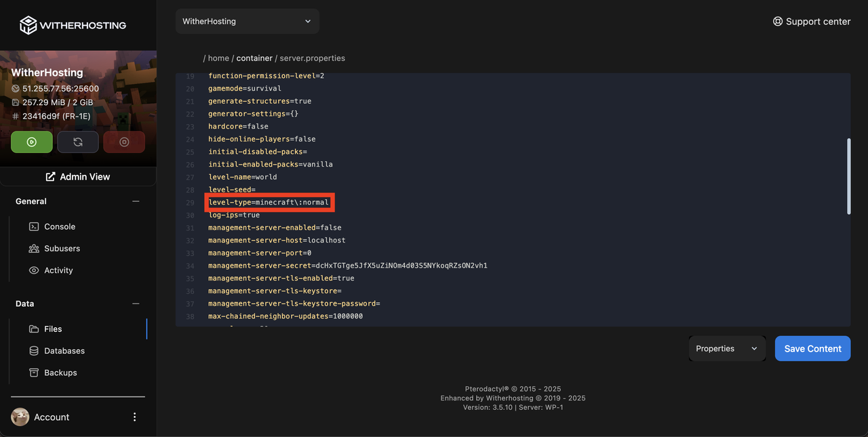The height and width of the screenshot is (437, 868).
Task: Click the WitherHosting cube logo
Action: click(x=28, y=25)
